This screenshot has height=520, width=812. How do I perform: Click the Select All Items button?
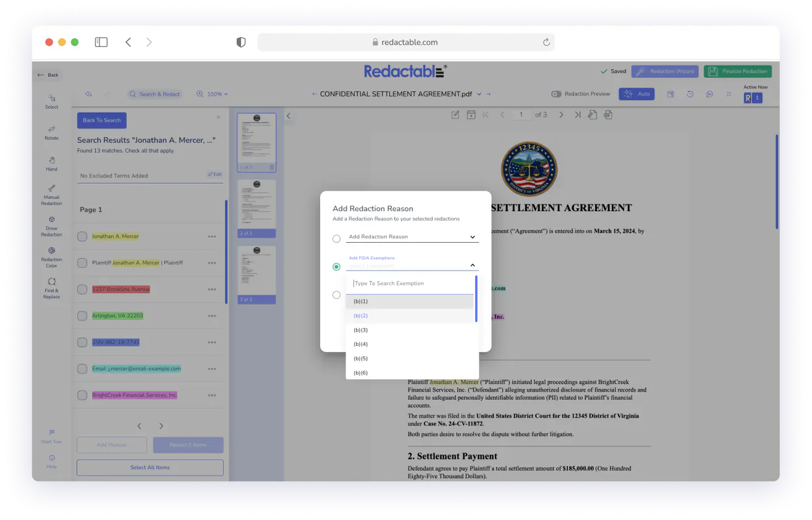pyautogui.click(x=150, y=468)
